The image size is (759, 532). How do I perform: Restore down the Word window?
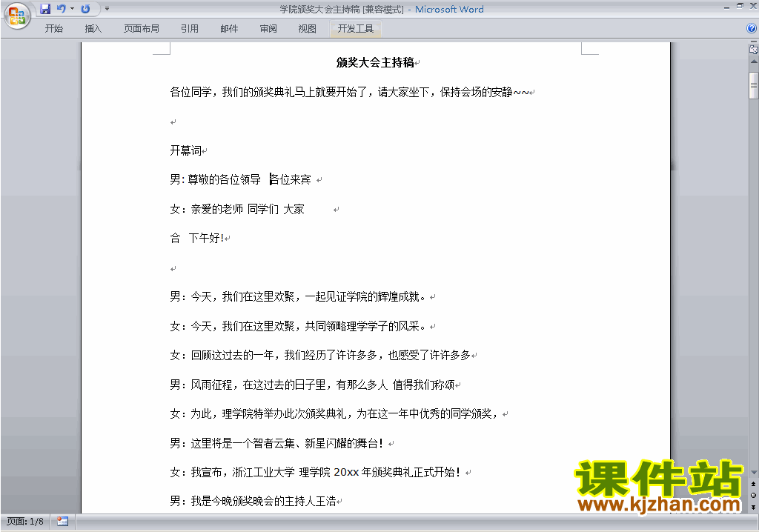coord(740,6)
